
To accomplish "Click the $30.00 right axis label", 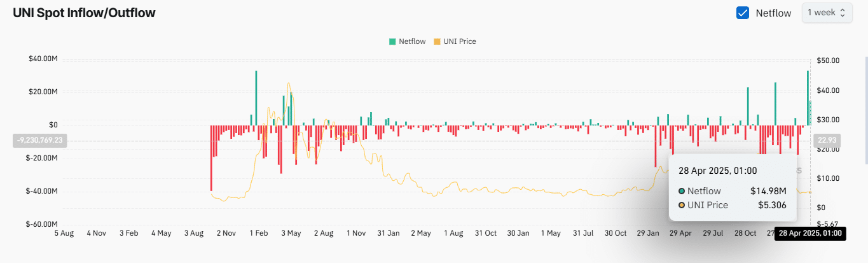I will [x=829, y=120].
